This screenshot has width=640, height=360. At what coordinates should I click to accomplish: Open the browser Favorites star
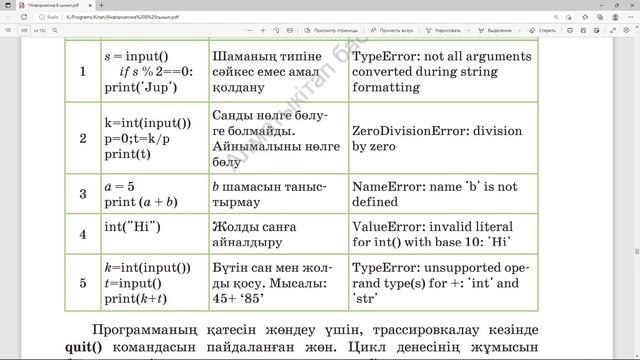click(x=585, y=17)
